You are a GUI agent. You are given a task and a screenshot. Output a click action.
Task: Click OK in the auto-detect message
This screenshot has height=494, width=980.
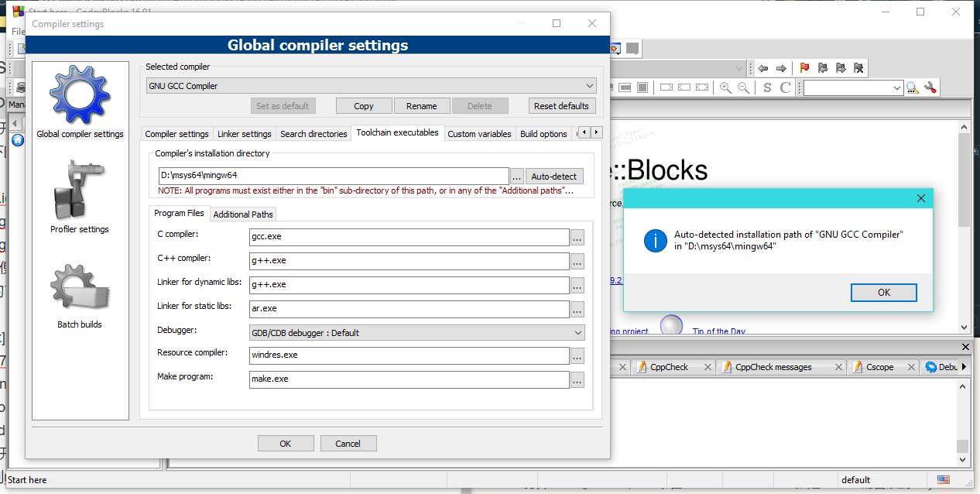[883, 293]
